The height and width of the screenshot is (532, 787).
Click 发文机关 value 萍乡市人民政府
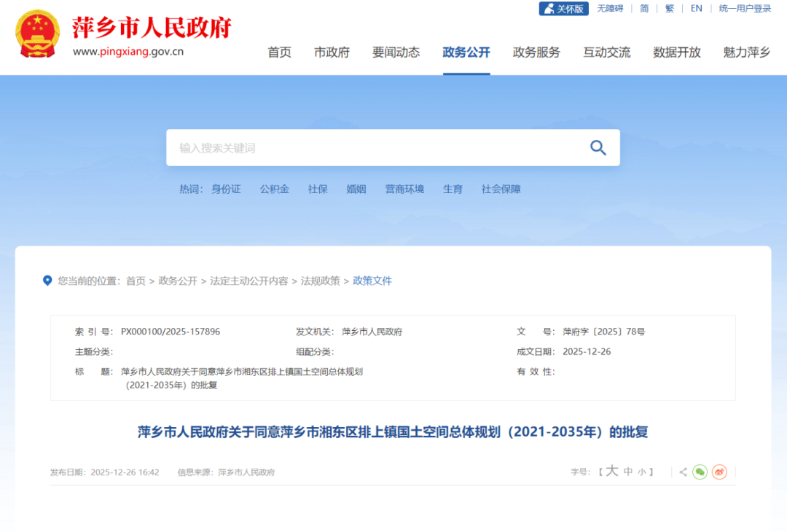click(372, 332)
